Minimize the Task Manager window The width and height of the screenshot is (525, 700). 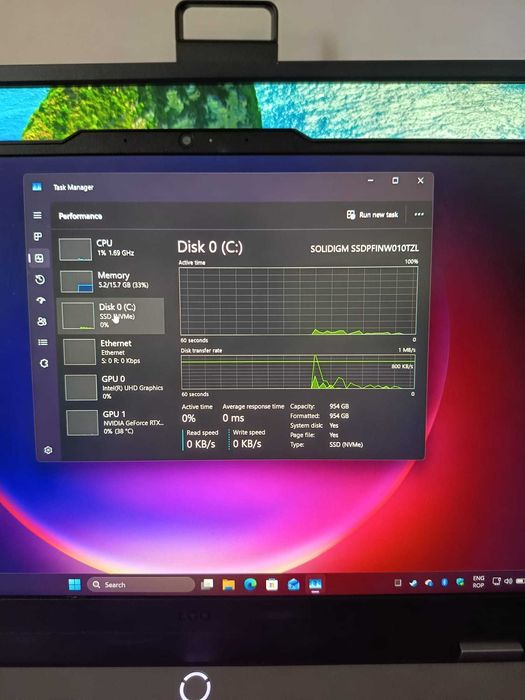click(371, 180)
